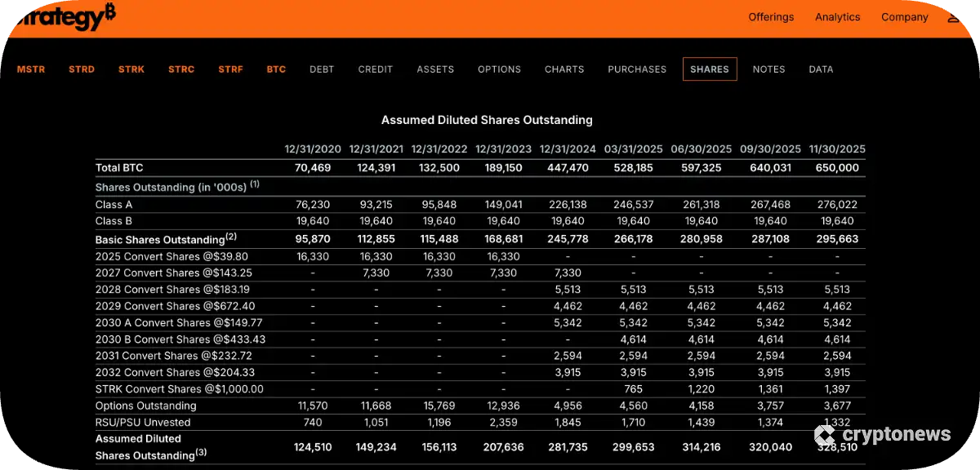980x470 pixels.
Task: View the ASSETS tab
Action: point(435,69)
